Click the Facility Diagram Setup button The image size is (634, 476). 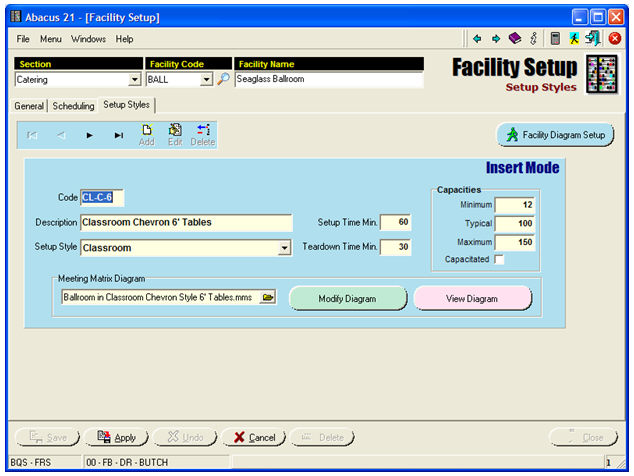[555, 135]
